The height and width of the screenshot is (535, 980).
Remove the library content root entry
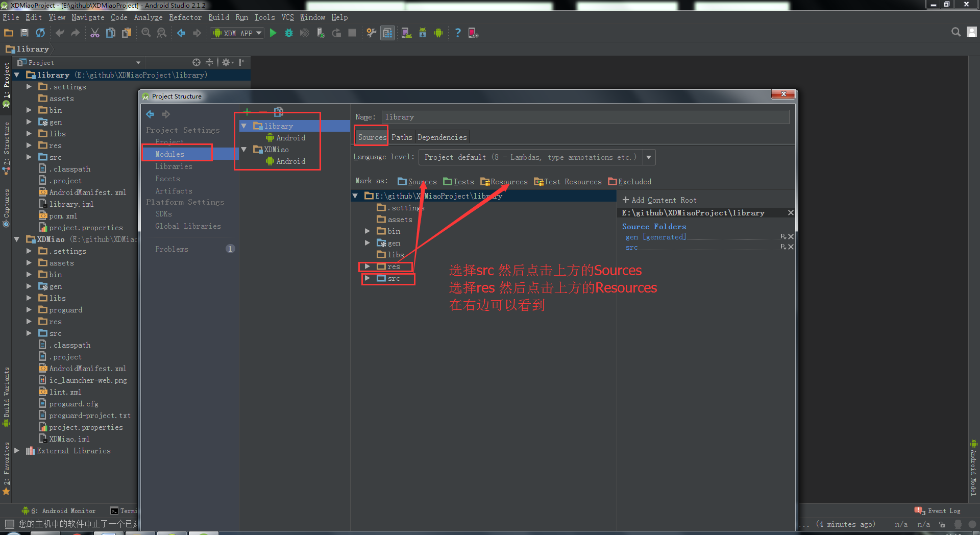(791, 213)
